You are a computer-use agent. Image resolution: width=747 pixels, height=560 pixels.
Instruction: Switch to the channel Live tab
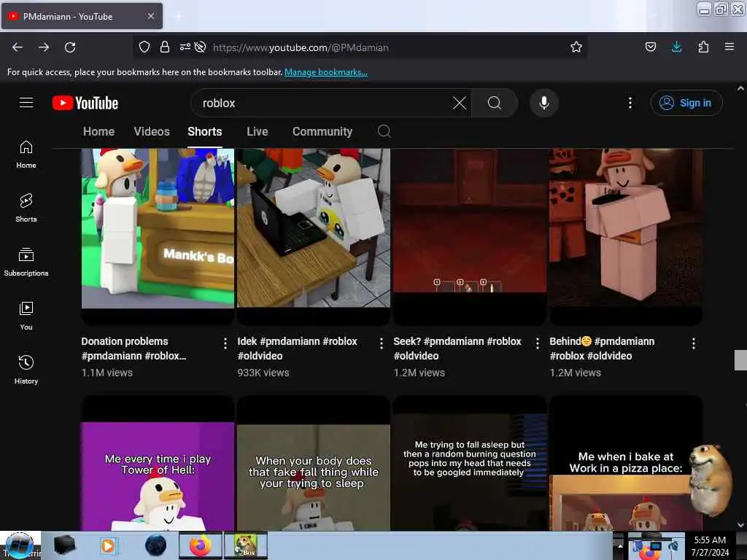[x=258, y=131]
